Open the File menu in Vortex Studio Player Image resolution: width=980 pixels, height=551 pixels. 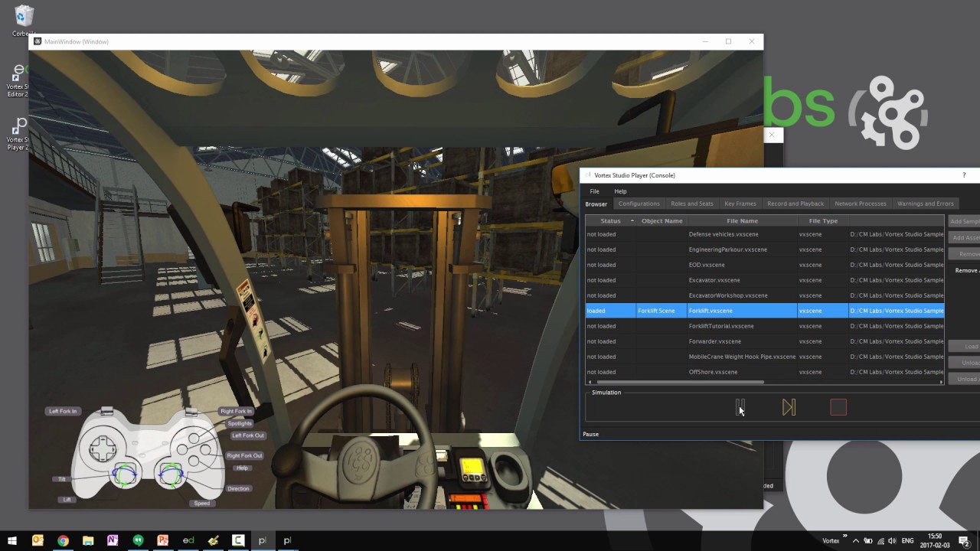click(x=594, y=191)
